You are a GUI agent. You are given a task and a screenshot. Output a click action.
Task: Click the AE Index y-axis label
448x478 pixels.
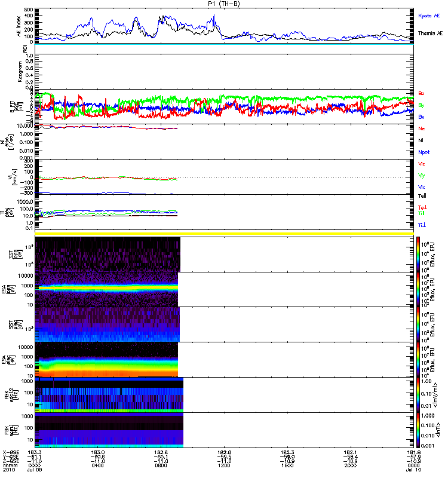[x=19, y=26]
